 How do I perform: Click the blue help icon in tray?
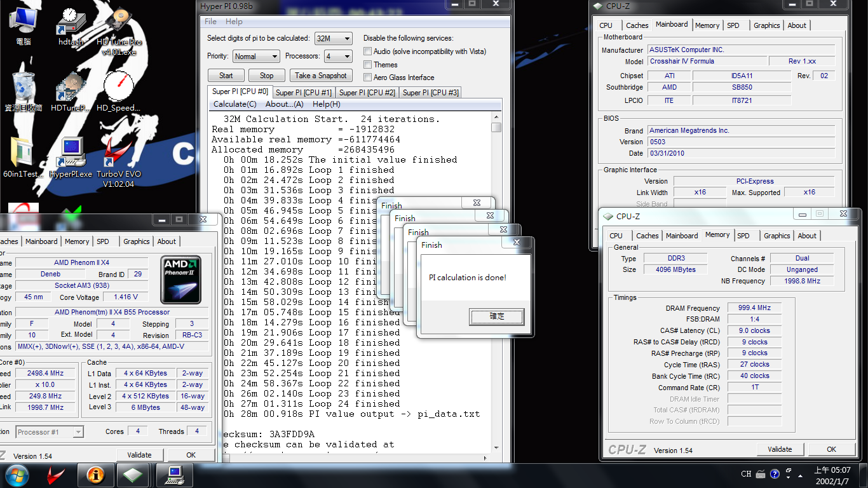point(775,474)
